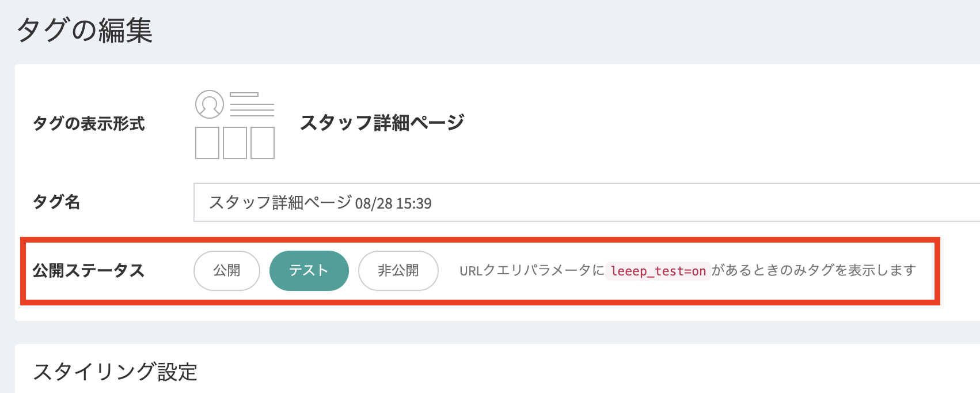Click the タグの編集 page heading
This screenshot has height=393, width=980.
point(85,30)
